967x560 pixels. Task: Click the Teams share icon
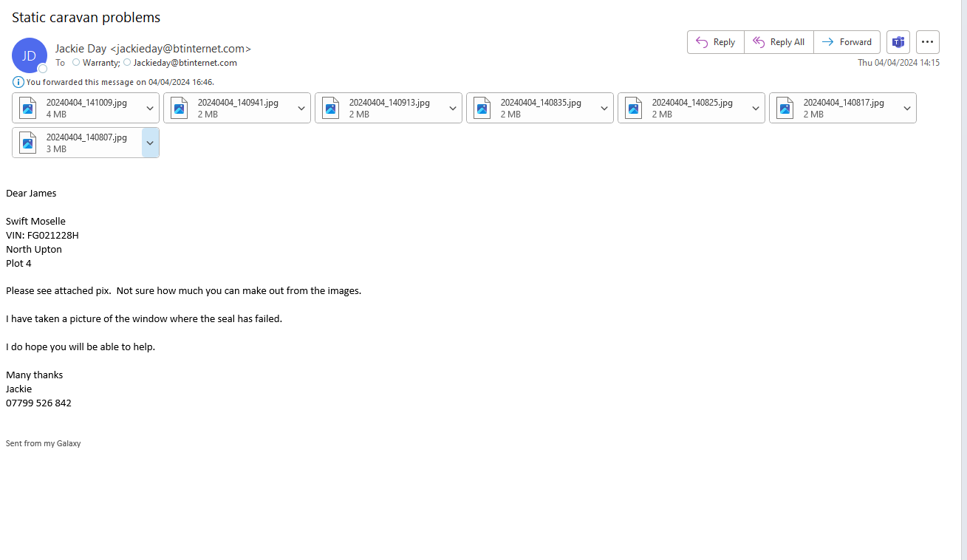pyautogui.click(x=898, y=42)
